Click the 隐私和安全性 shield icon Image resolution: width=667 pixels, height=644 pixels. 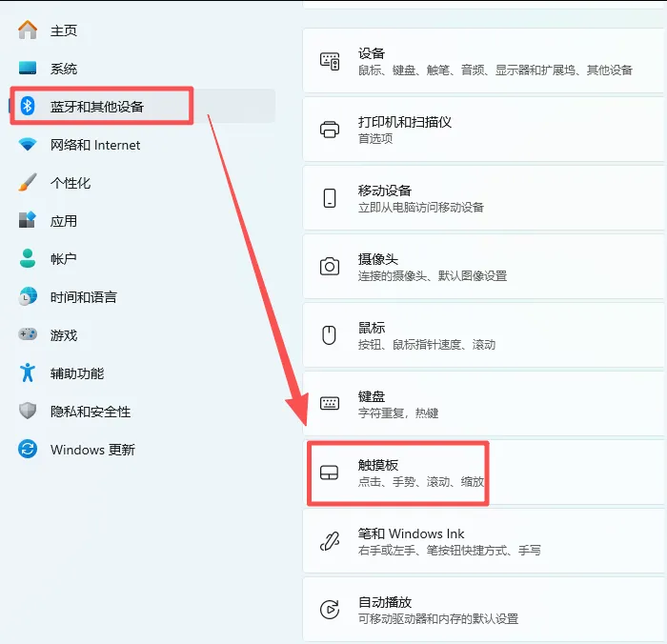click(28, 411)
